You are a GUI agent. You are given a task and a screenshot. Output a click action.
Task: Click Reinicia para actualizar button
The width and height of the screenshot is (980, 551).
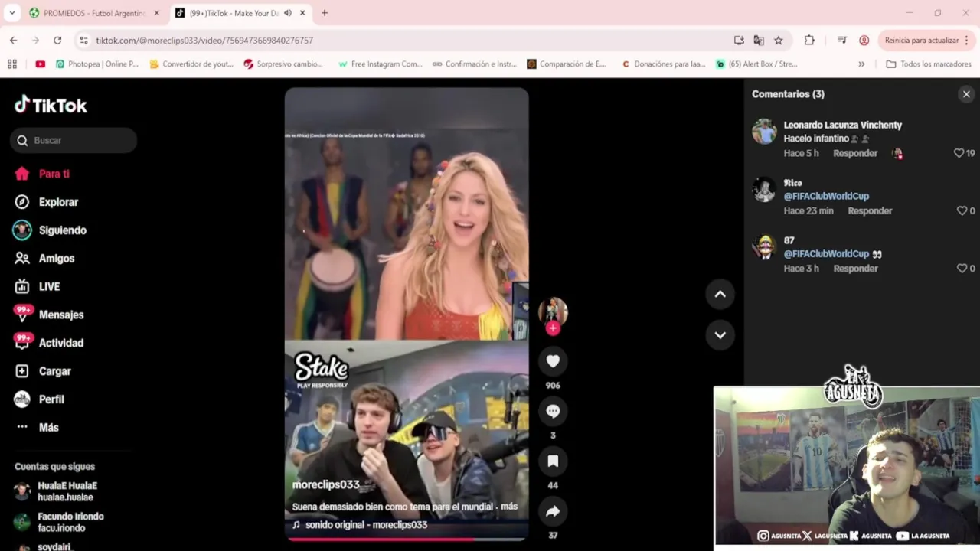[922, 40]
